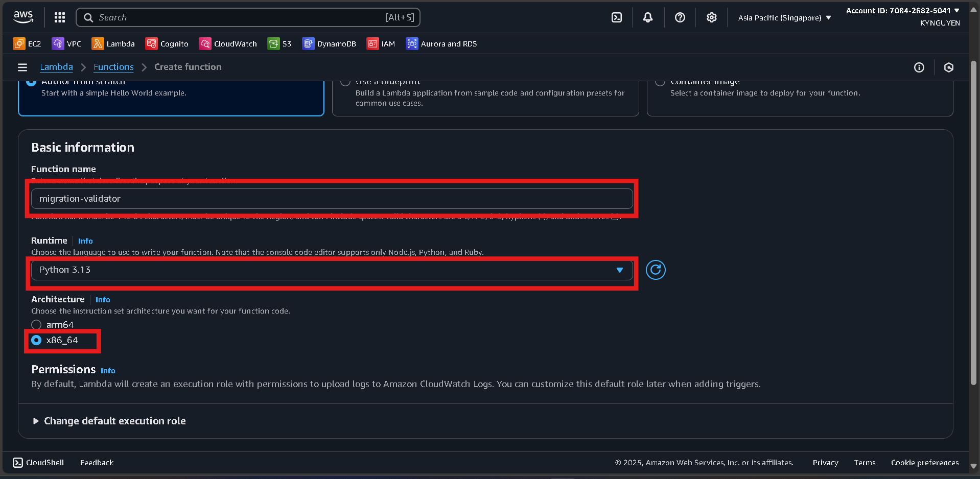This screenshot has height=479, width=980.
Task: Open the services grid menu
Action: pyautogui.click(x=59, y=17)
